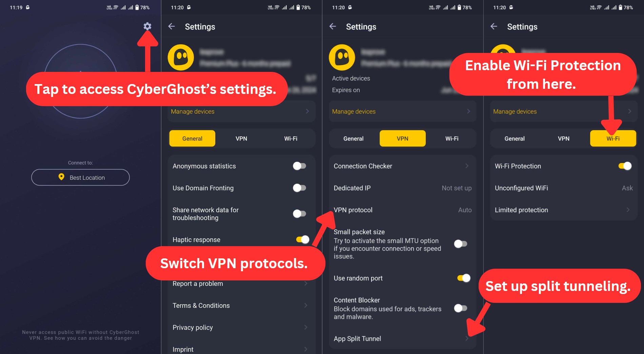Tap the Connection Checker chevron

(x=467, y=166)
